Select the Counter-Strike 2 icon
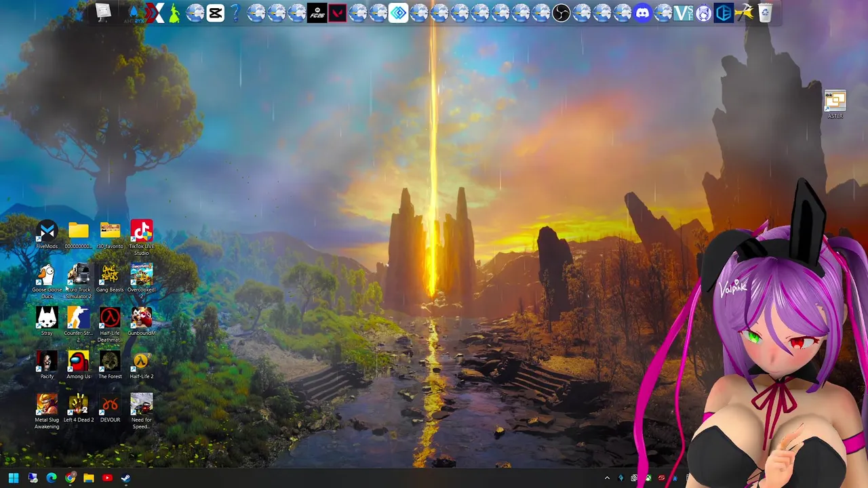Viewport: 868px width, 488px height. pyautogui.click(x=78, y=324)
